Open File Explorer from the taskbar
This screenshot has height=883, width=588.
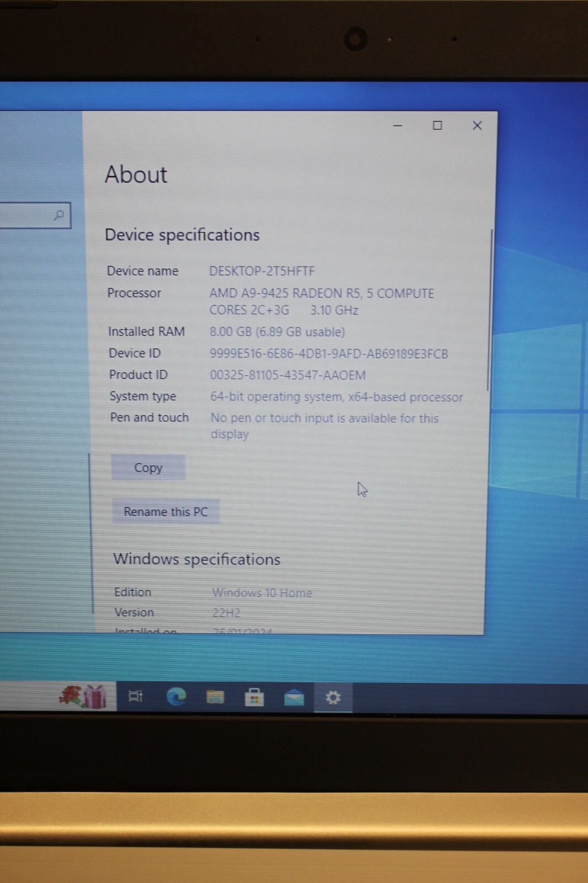coord(215,697)
